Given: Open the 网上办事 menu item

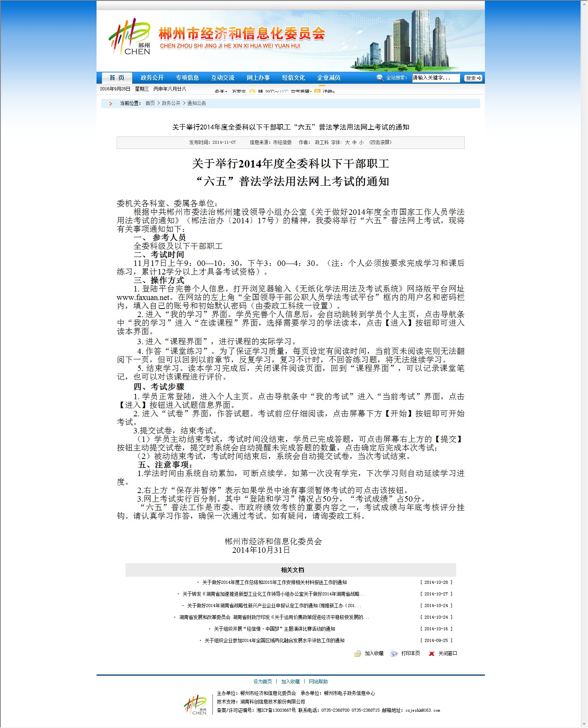Looking at the screenshot, I should pyautogui.click(x=258, y=78).
